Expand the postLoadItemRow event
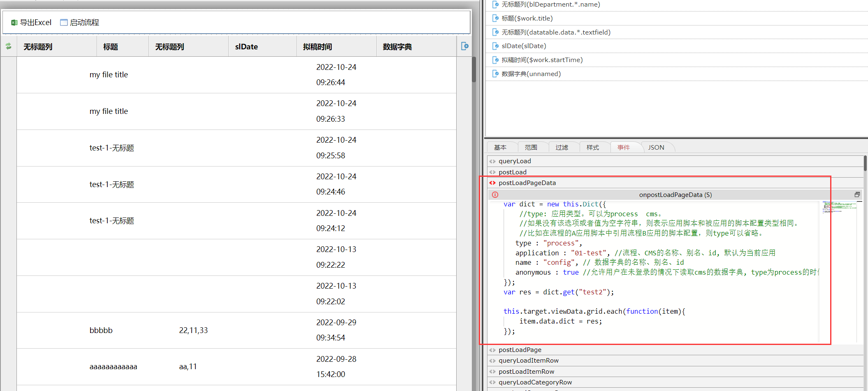The width and height of the screenshot is (868, 391). pos(526,372)
